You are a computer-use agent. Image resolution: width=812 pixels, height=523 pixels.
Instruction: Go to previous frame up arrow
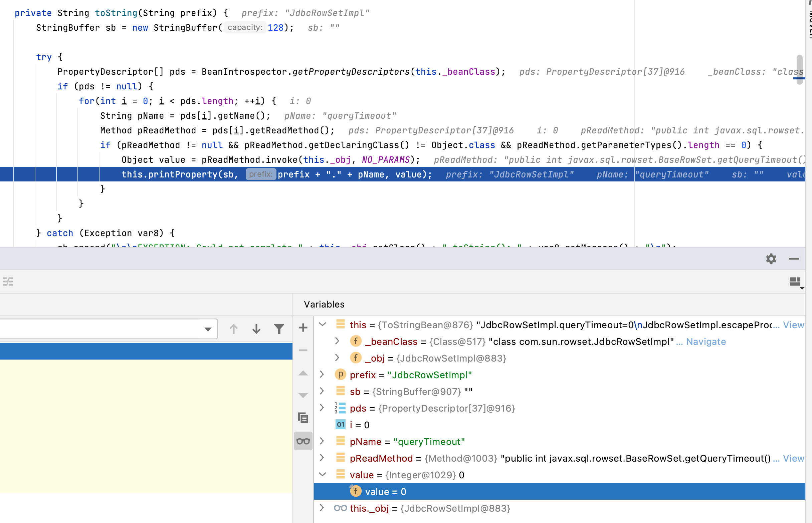coord(233,329)
